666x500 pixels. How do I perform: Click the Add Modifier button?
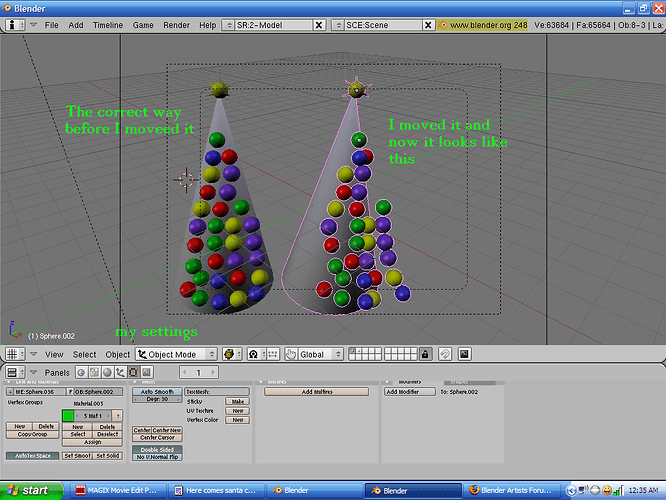click(x=410, y=392)
